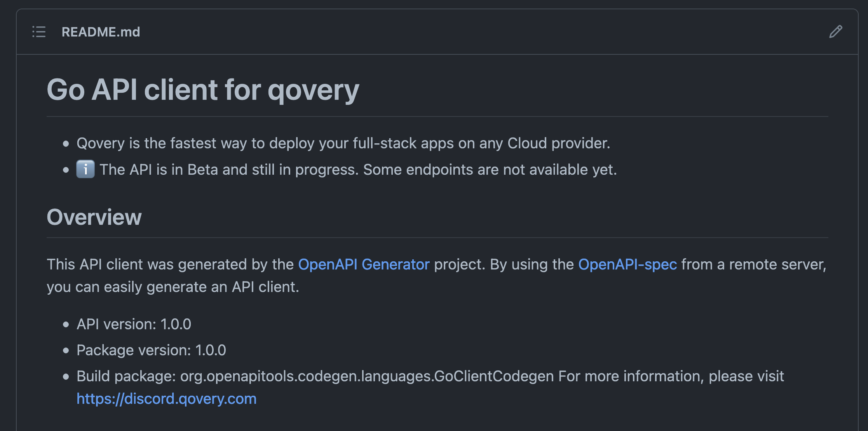Click 'Some endpoints are not available yet' sentence
Viewport: 868px width, 431px height.
(x=490, y=170)
